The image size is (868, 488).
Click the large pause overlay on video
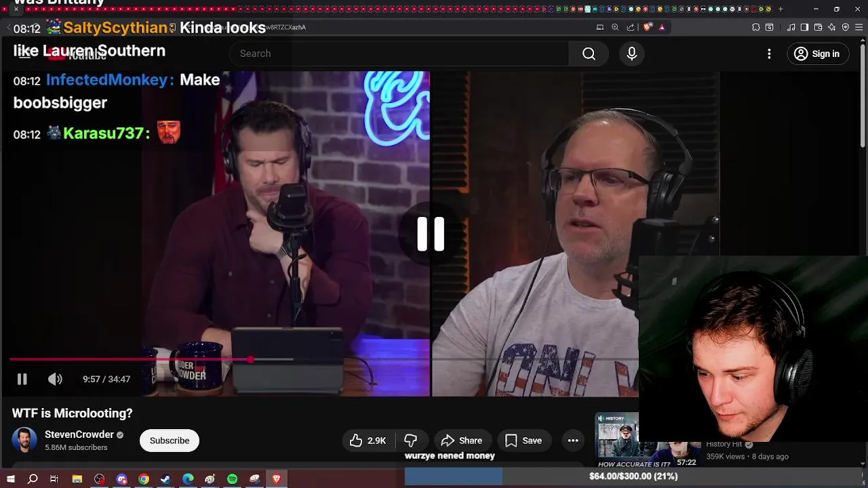(x=431, y=235)
